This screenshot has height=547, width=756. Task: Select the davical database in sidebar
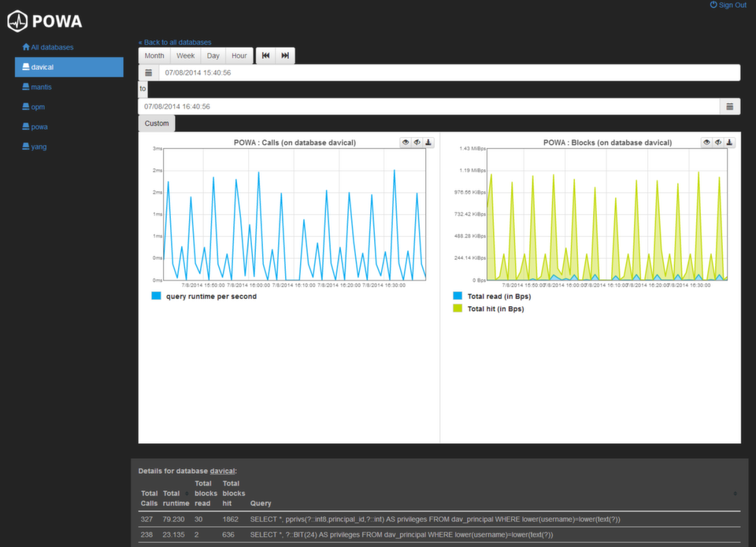coord(69,67)
